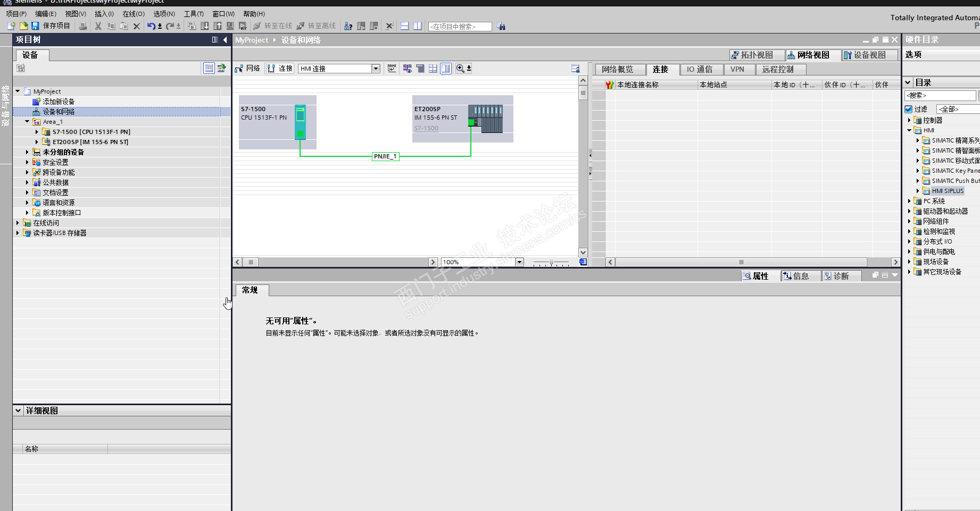Select 添加新设备 in project tree

(x=59, y=102)
